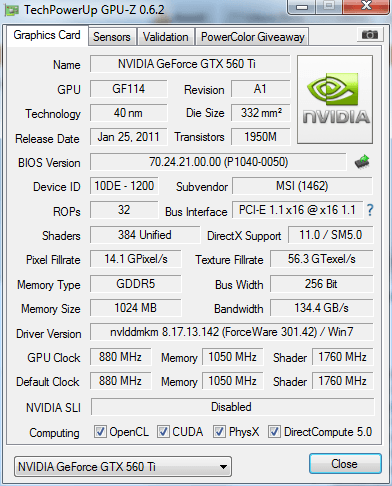Click the BIOS save chip icon
Image resolution: width=392 pixels, height=486 pixels.
click(x=362, y=162)
